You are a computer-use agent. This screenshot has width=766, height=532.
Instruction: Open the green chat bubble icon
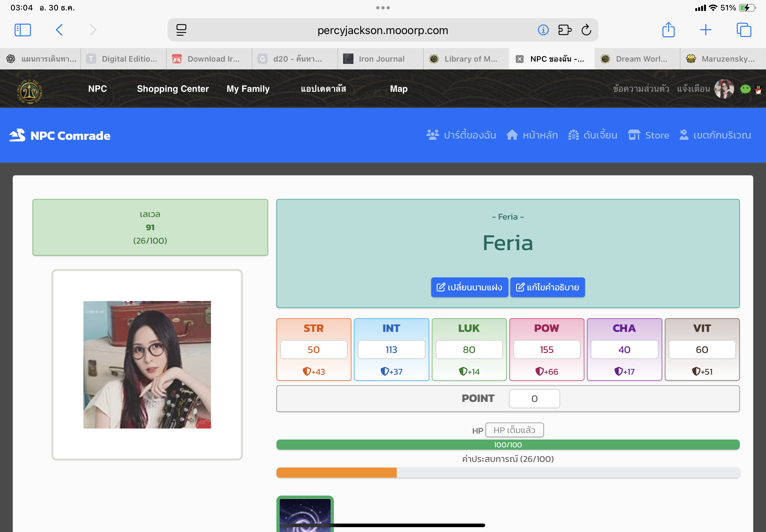pos(745,89)
